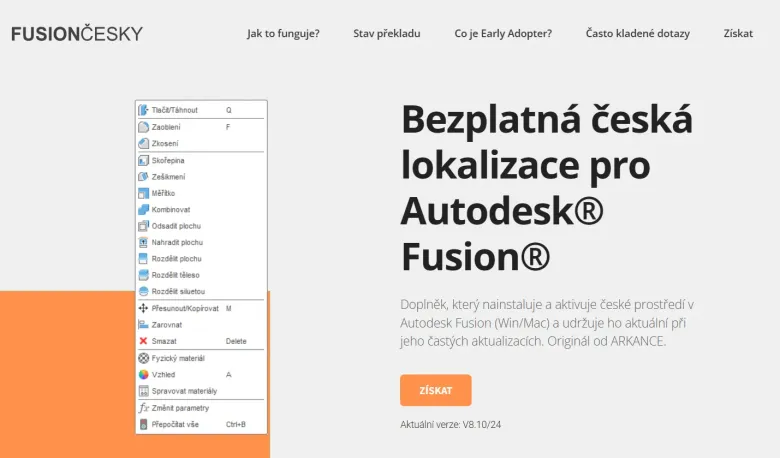Go to Co je Early Adopter?
The height and width of the screenshot is (458, 780).
coord(503,33)
